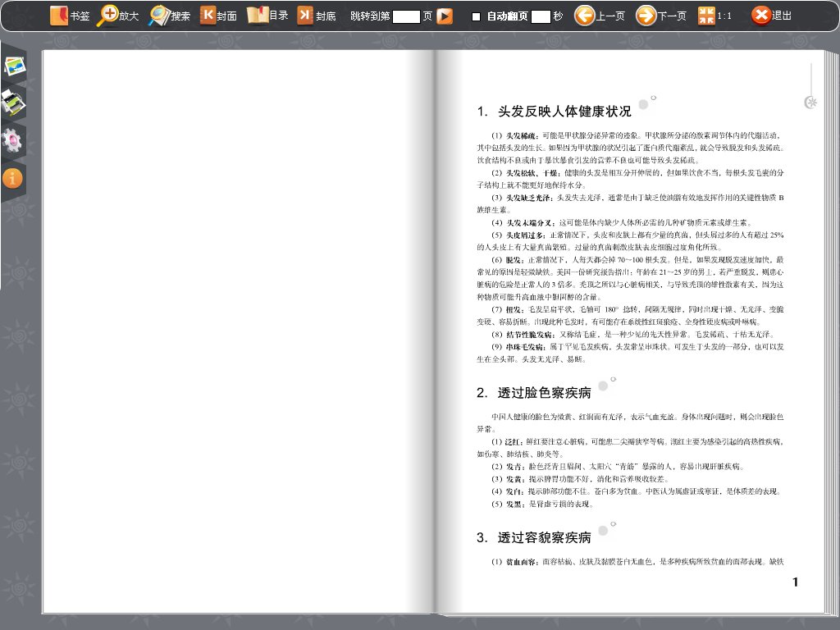The width and height of the screenshot is (840, 630).
Task: Click the decorative tassel at page corner
Action: [x=811, y=87]
